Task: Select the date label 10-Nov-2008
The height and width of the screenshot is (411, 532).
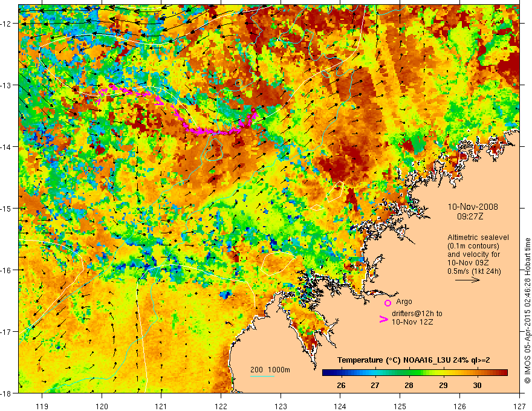Action: (473, 207)
